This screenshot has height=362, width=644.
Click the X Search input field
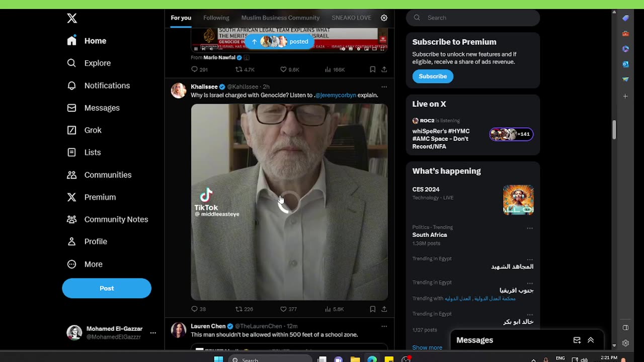click(473, 18)
